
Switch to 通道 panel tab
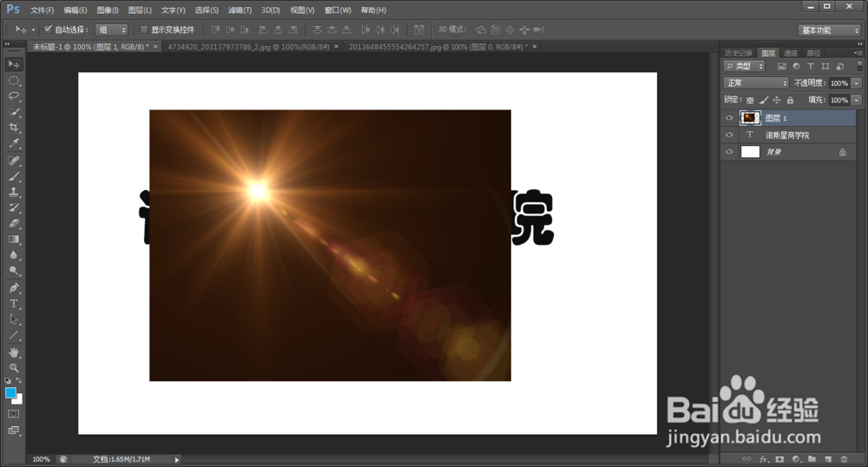coord(791,53)
